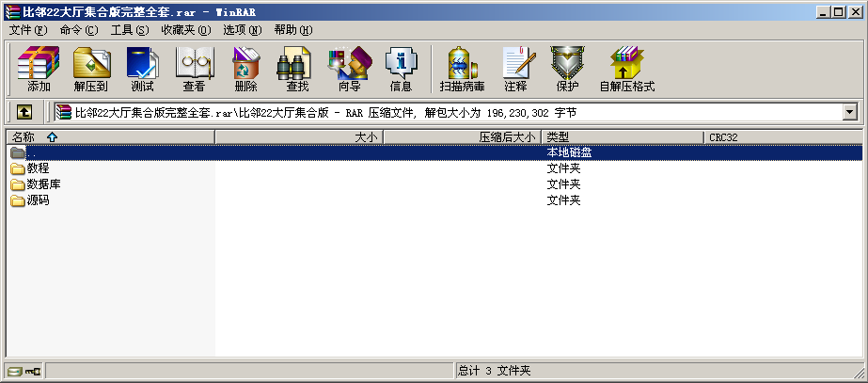Go up one level with arrow button
The height and width of the screenshot is (383, 868).
pos(24,112)
